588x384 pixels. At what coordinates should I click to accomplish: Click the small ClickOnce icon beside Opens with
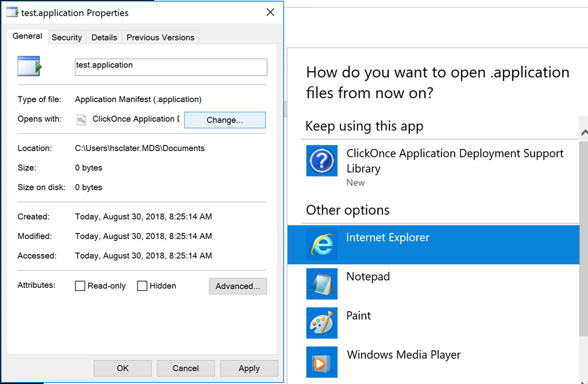pyautogui.click(x=82, y=120)
